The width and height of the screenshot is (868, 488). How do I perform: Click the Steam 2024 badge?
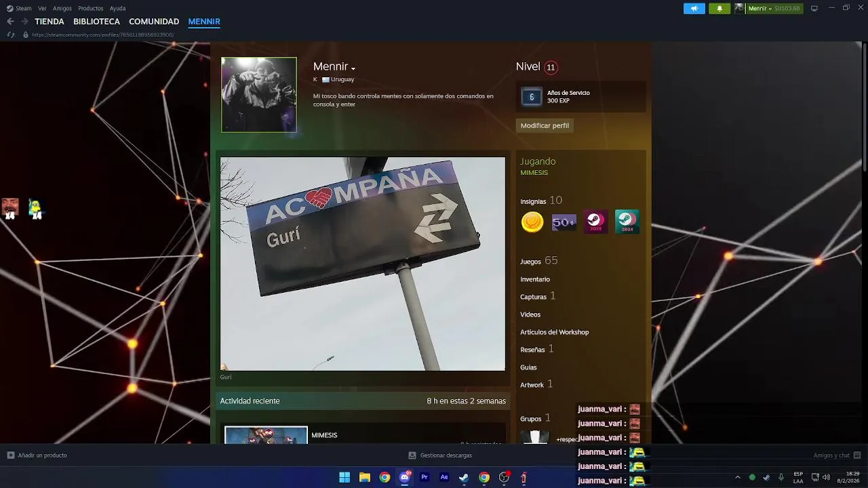tap(627, 222)
